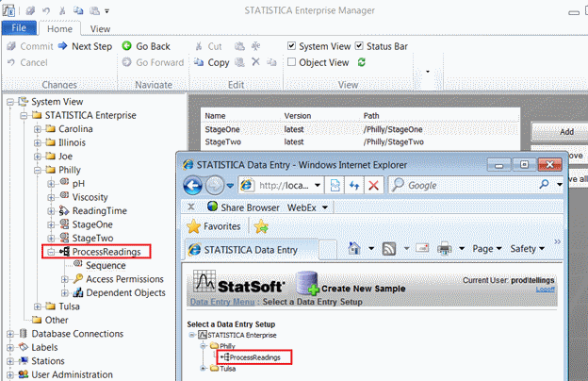
Task: Collapse the Philly folder node
Action: pos(38,170)
